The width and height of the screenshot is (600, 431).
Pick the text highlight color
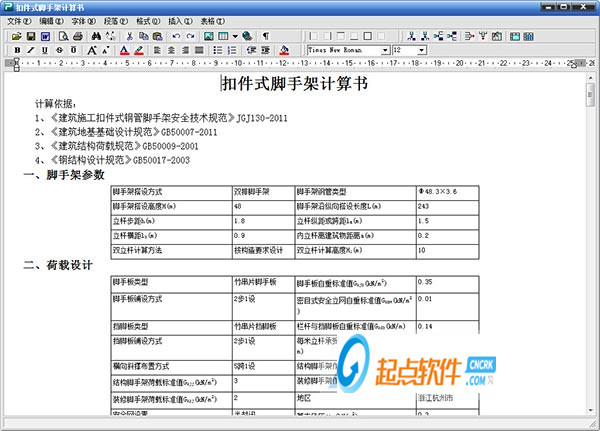coord(139,50)
